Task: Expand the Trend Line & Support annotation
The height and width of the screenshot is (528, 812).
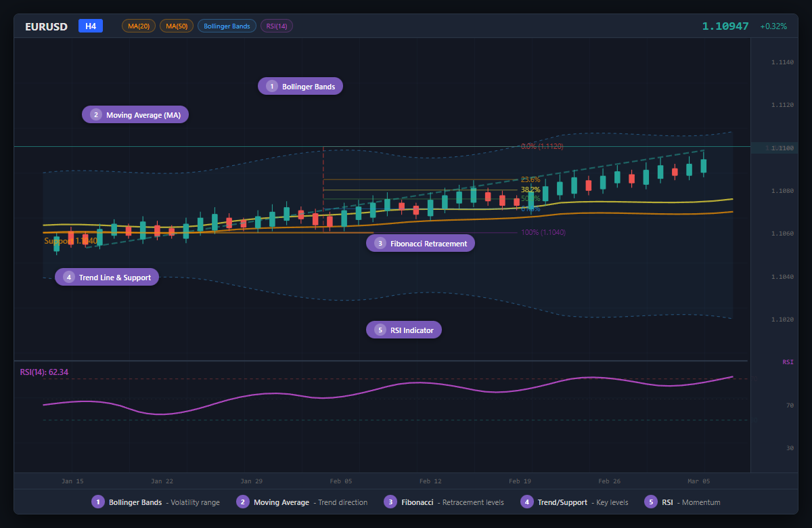Action: tap(106, 277)
